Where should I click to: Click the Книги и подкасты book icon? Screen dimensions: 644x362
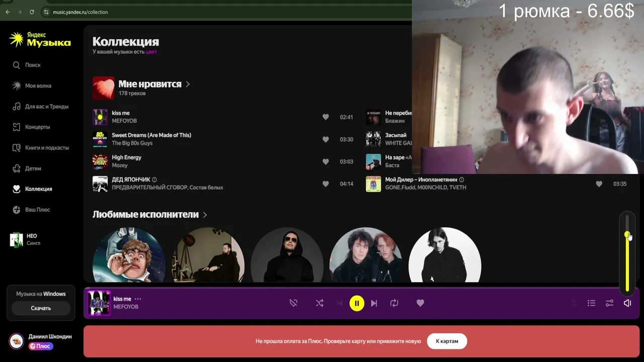(x=16, y=147)
